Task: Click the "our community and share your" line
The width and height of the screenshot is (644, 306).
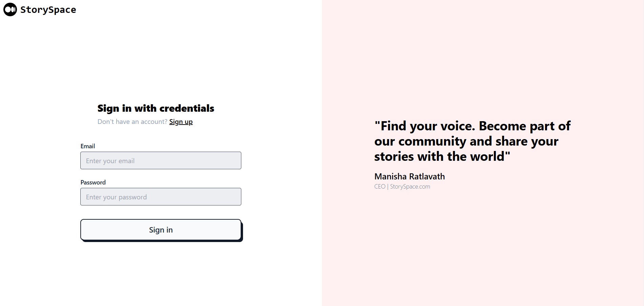Action: tap(466, 141)
